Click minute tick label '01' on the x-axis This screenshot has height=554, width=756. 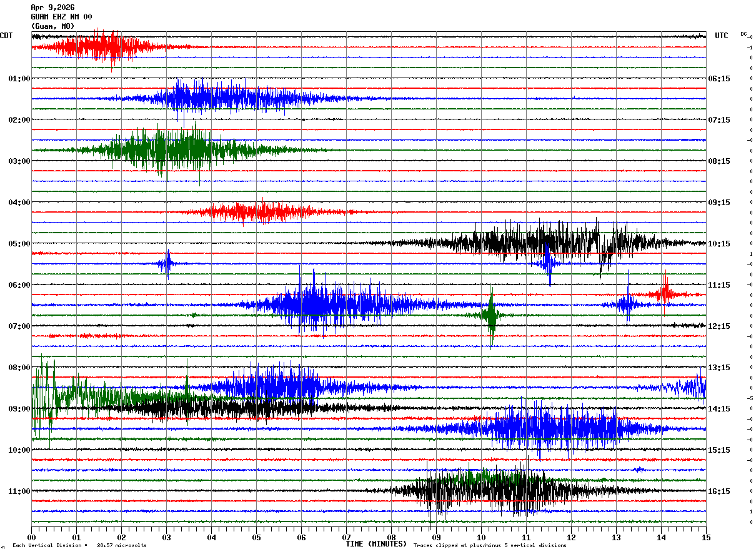click(77, 537)
